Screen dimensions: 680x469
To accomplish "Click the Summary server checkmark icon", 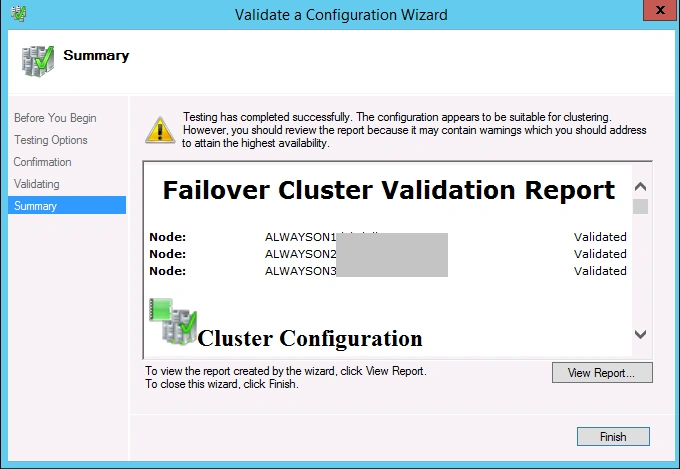I will [x=38, y=61].
